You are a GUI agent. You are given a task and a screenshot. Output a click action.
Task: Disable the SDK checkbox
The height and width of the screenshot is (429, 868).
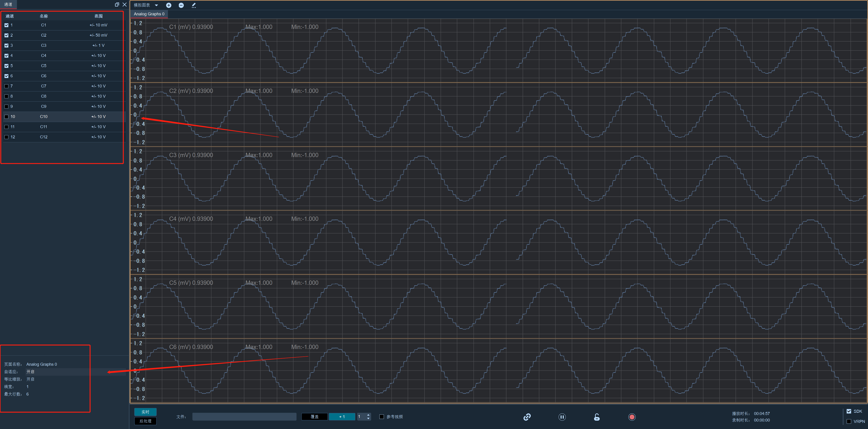coord(849,411)
